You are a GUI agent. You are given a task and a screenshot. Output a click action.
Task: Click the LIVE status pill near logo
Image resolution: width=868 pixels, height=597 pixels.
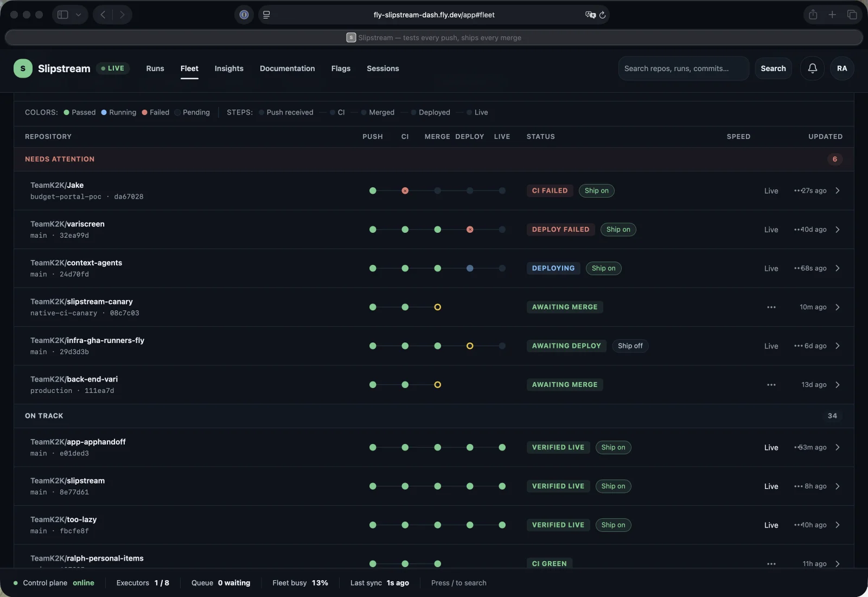pos(113,68)
